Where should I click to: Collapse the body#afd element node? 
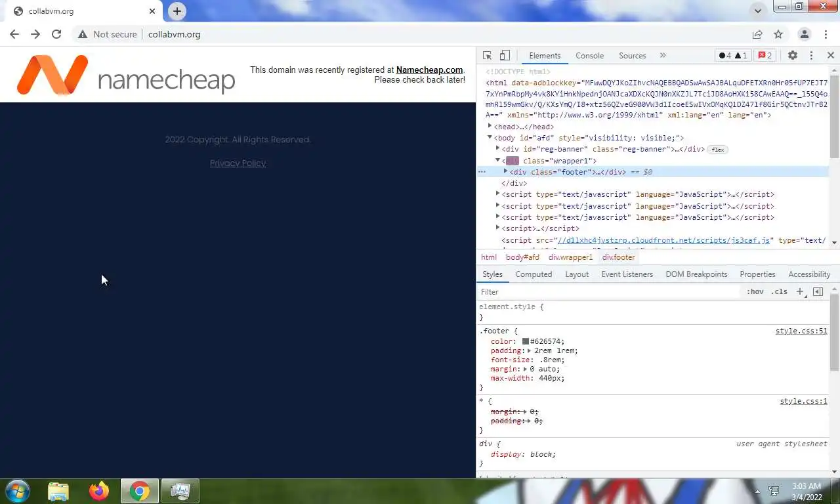(x=490, y=138)
